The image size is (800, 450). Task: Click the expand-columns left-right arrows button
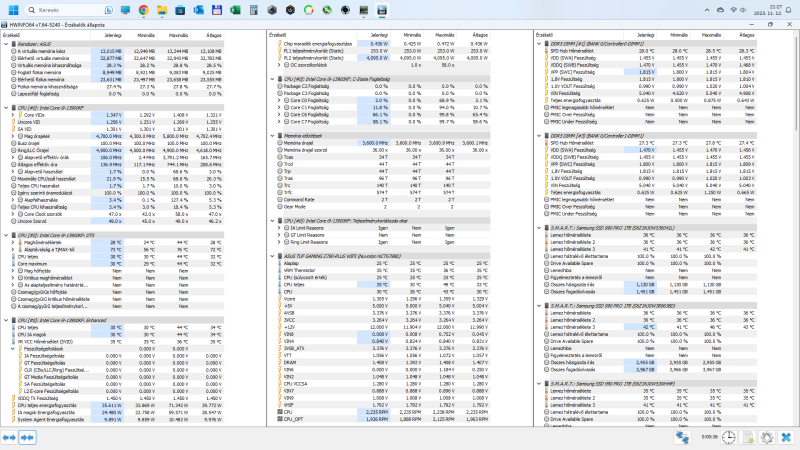[x=9, y=438]
